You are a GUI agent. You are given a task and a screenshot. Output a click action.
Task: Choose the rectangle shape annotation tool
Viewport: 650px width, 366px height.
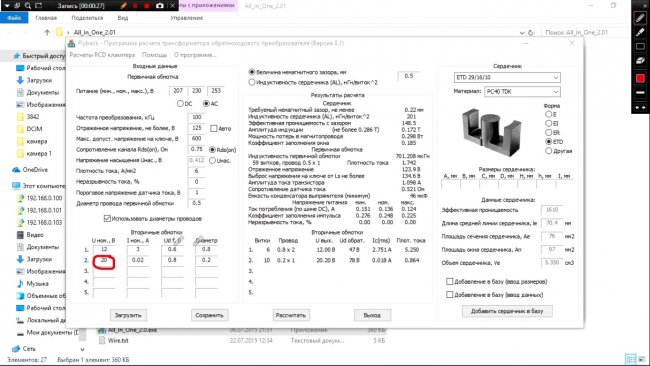click(x=640, y=46)
